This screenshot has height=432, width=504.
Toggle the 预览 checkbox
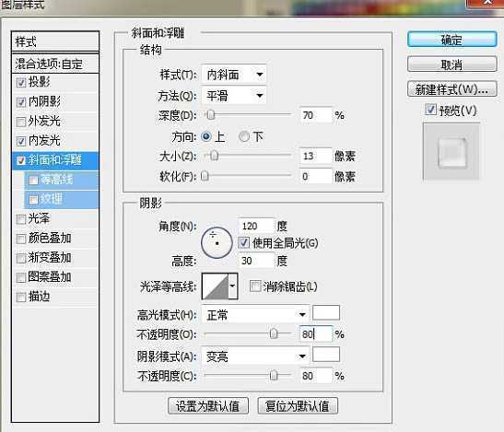pyautogui.click(x=430, y=110)
